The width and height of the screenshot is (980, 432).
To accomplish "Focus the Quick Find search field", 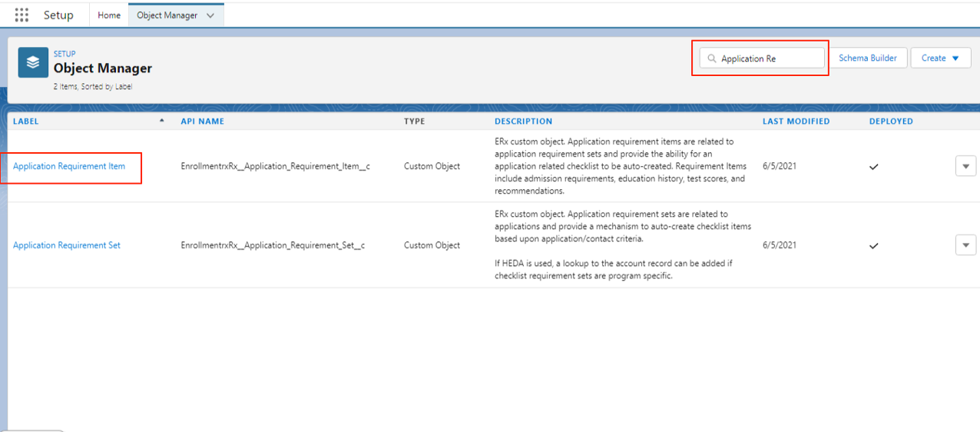I will coord(769,58).
